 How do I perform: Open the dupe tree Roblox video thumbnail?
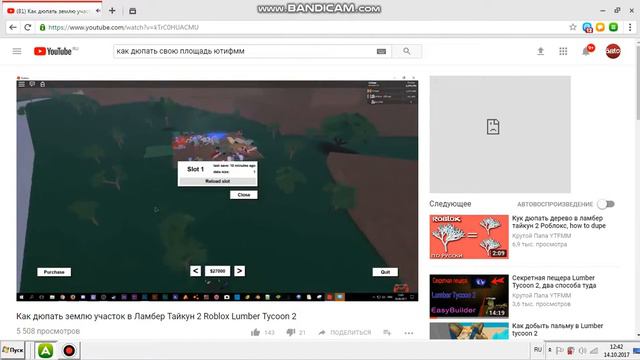pyautogui.click(x=469, y=237)
